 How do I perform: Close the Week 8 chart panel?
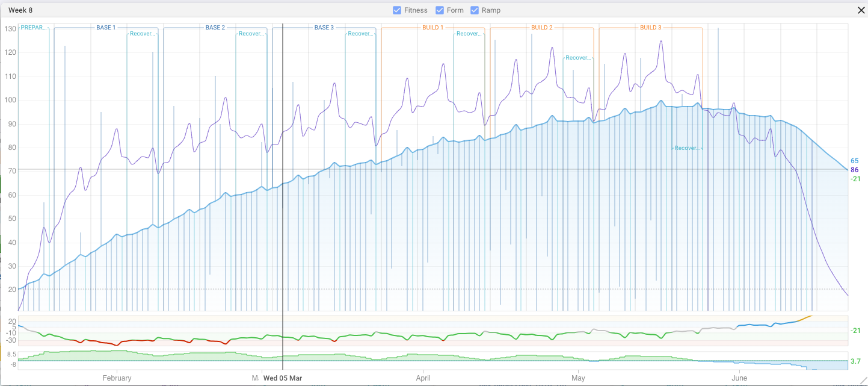(861, 10)
